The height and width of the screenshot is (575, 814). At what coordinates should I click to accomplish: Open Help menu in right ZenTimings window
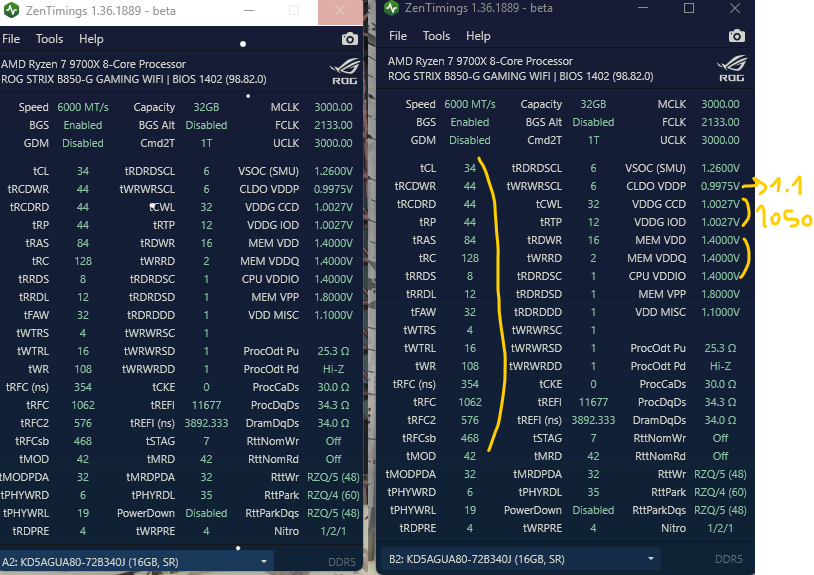pos(478,36)
